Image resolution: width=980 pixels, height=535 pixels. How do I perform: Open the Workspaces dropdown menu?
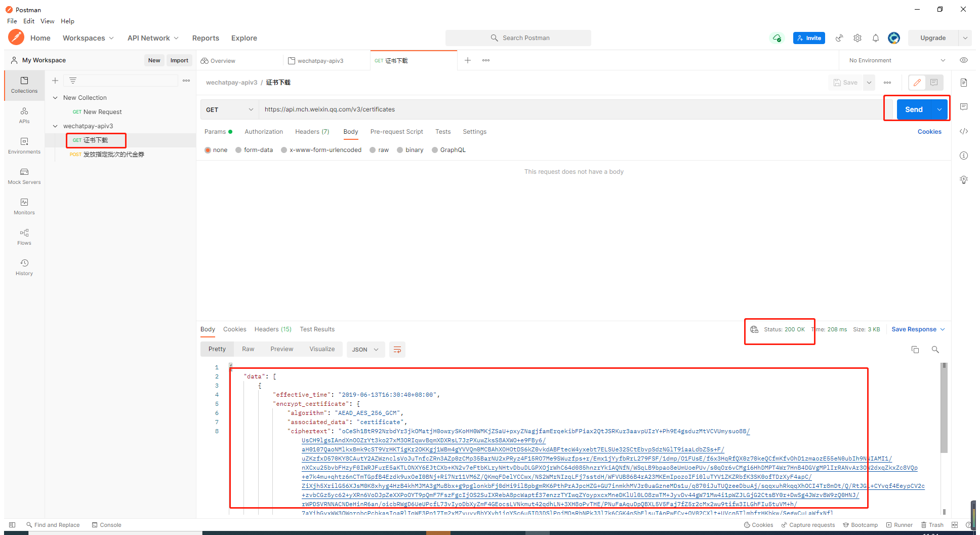88,38
